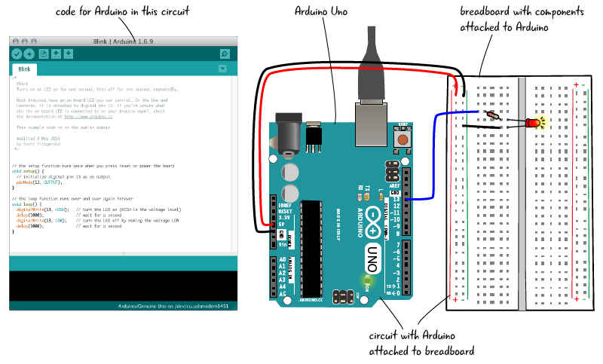This screenshot has height=364, width=603.
Task: Click the resistor on the breadboard
Action: 492,115
